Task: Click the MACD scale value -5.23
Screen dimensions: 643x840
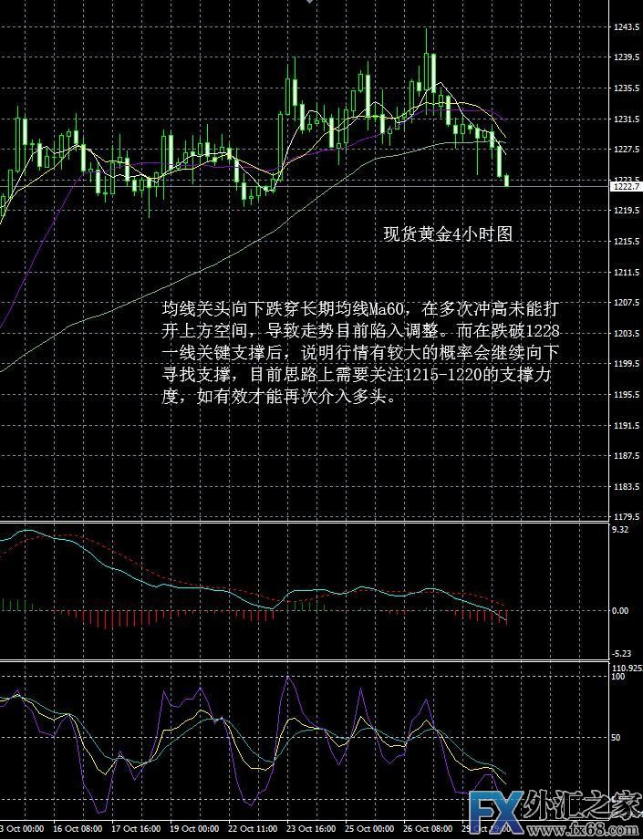Action: coord(622,654)
